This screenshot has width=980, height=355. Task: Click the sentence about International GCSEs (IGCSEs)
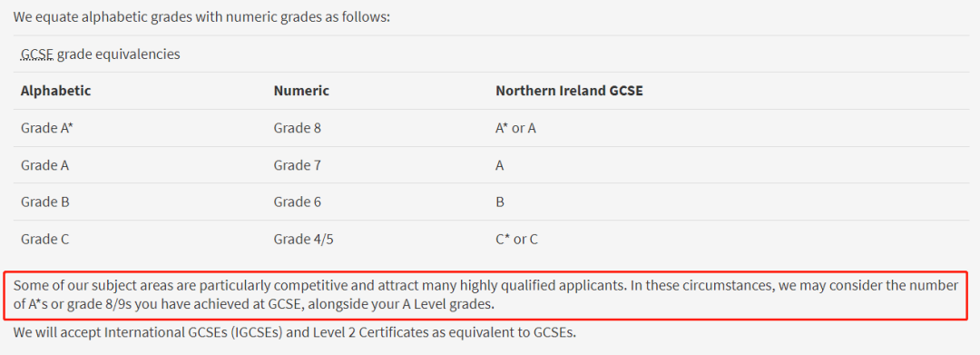[x=294, y=332]
